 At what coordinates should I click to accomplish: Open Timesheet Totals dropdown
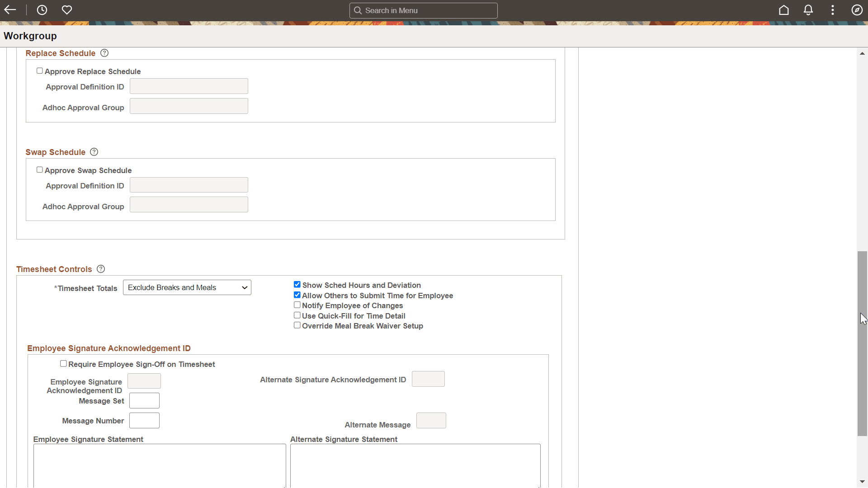coord(187,287)
